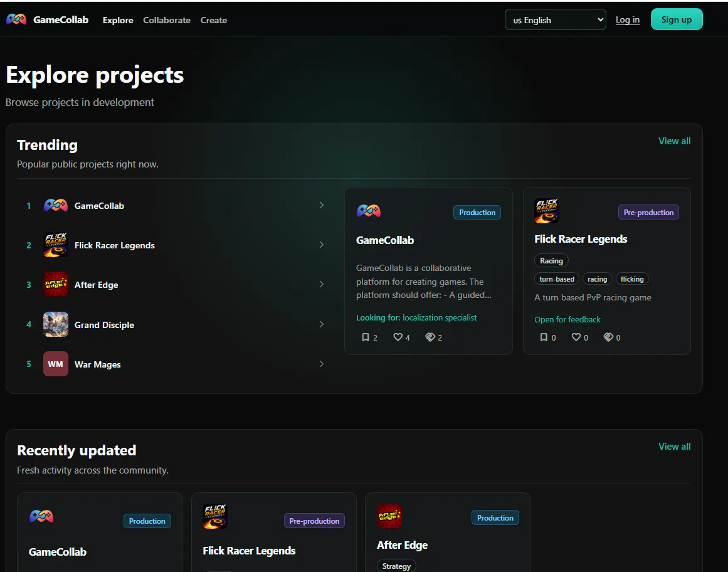
Task: Click Flick Racer logo in Recently updated card
Action: [215, 516]
